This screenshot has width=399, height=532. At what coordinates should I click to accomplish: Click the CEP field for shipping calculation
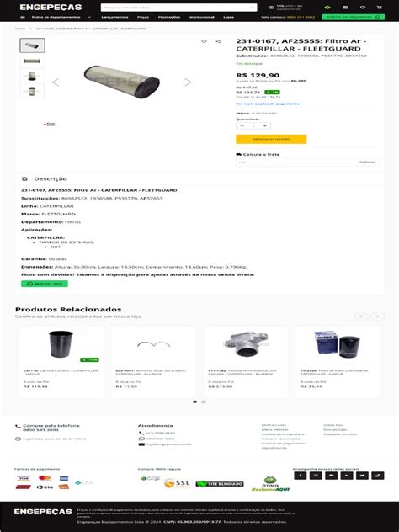[x=295, y=162]
